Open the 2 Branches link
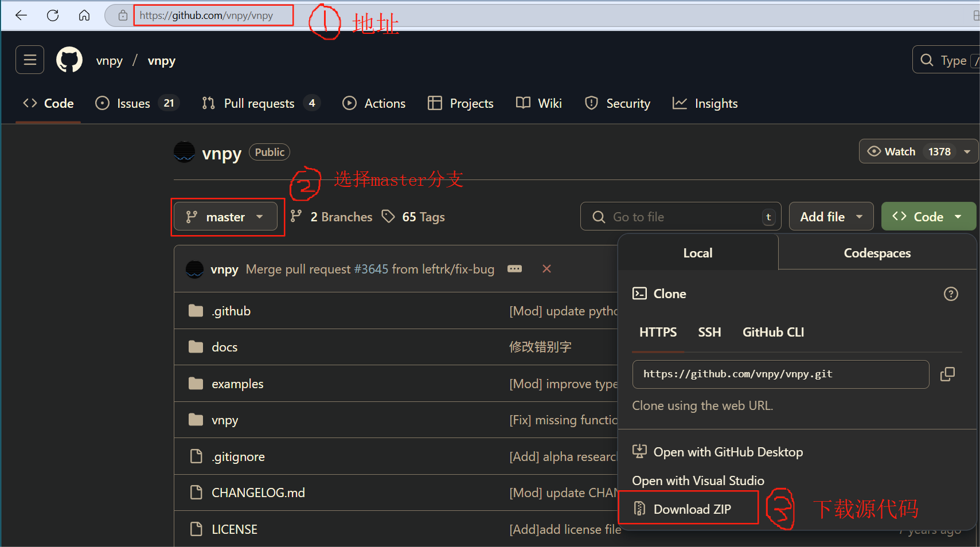The image size is (980, 547). click(331, 217)
